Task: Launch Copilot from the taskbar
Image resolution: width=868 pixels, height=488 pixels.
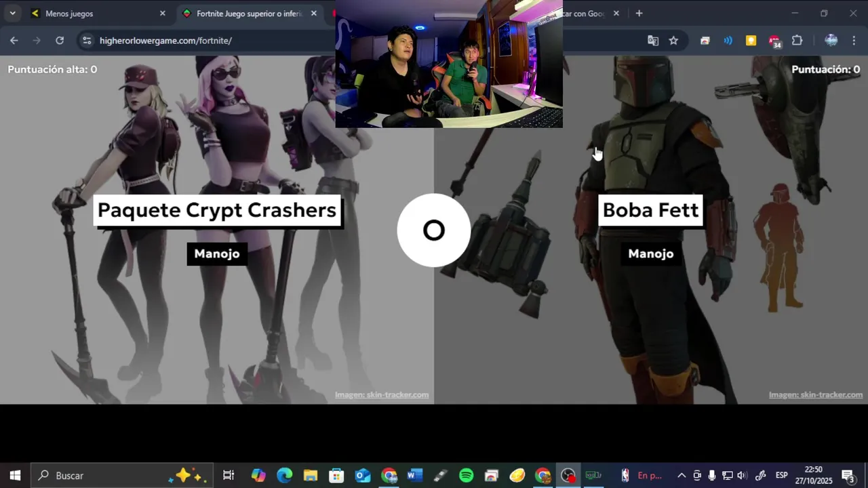Action: point(258,476)
